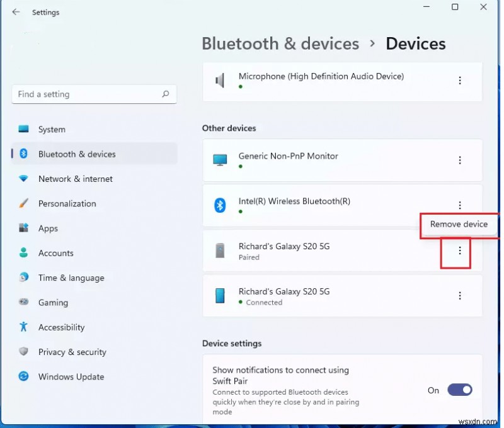Image resolution: width=504 pixels, height=428 pixels.
Task: Click the Gaming controller icon
Action: [23, 302]
